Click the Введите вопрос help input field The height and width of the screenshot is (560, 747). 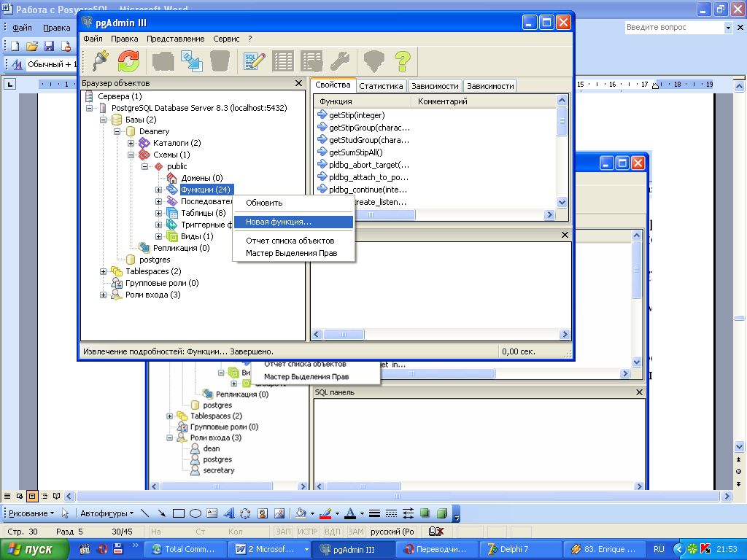pyautogui.click(x=673, y=28)
